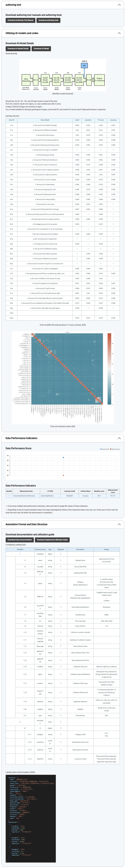Open the Download Deployment Utilization Guide
The height and width of the screenshot is (868, 125).
click(52, 539)
